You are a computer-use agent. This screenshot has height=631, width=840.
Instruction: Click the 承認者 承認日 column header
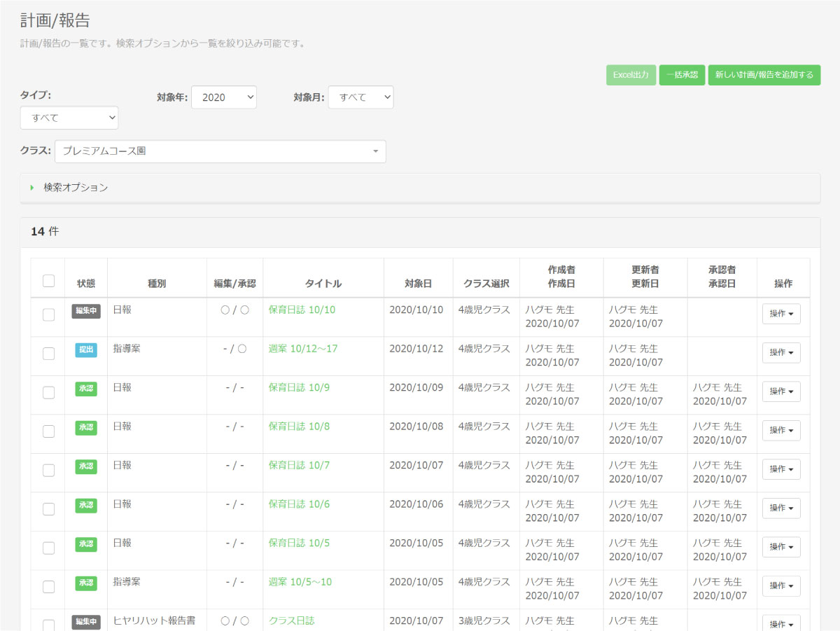722,277
